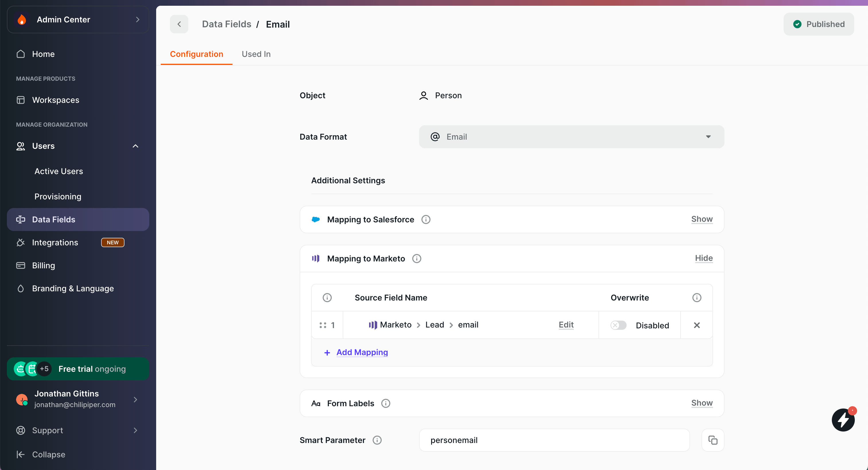Click the info icon next to Mapping to Salesforce
Image resolution: width=868 pixels, height=470 pixels.
pos(426,219)
